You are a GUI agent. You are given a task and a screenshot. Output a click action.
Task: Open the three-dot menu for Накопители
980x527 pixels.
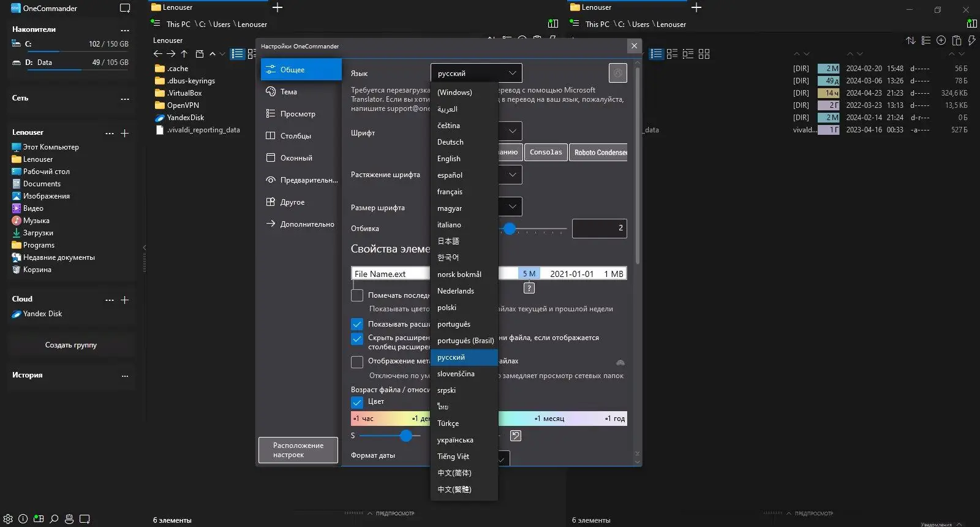click(x=125, y=29)
